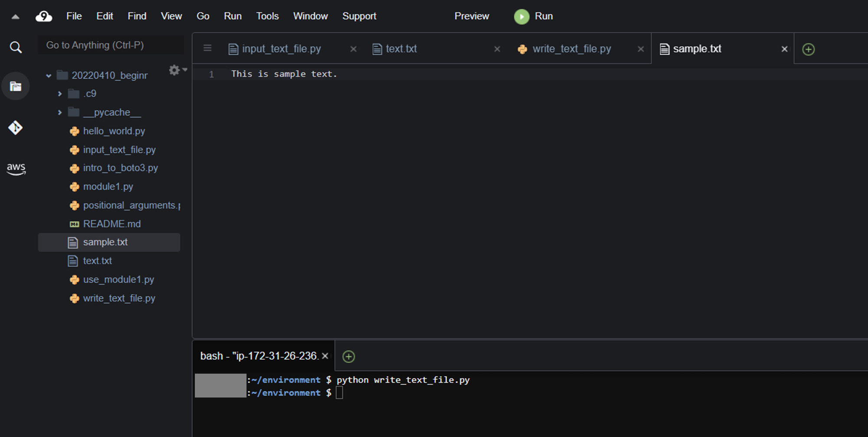The width and height of the screenshot is (868, 437).
Task: Toggle the Environment file tree panel icon
Action: pos(16,86)
